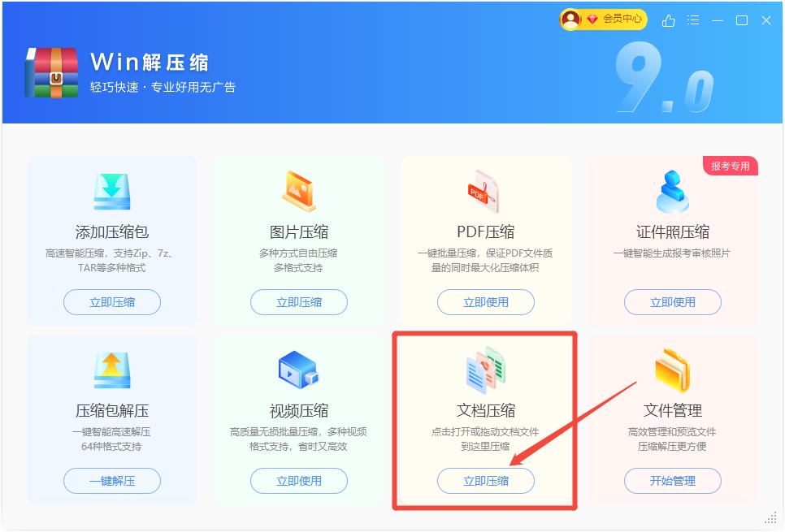785x532 pixels.
Task: Click the 压缩包解压 upload-arrow icon
Action: (112, 370)
